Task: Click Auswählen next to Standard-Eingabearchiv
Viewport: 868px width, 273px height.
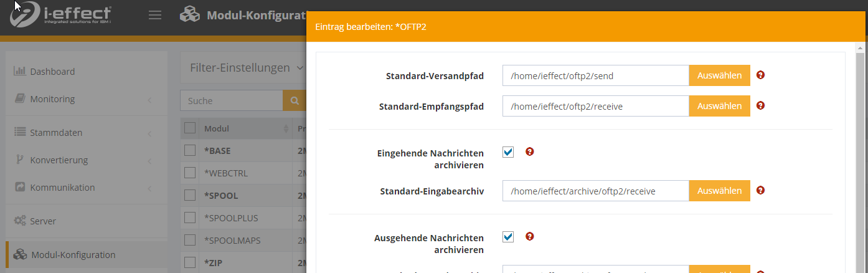Action: [x=719, y=191]
